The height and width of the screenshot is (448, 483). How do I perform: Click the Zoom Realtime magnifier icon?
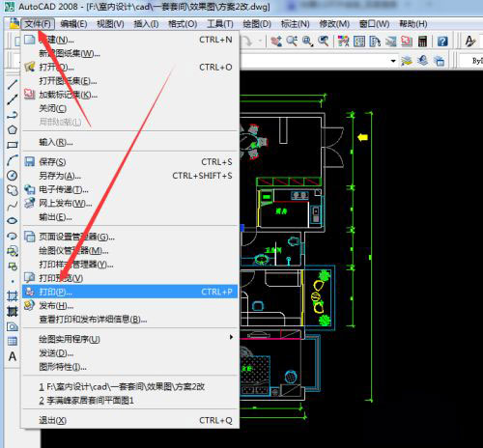click(x=292, y=42)
